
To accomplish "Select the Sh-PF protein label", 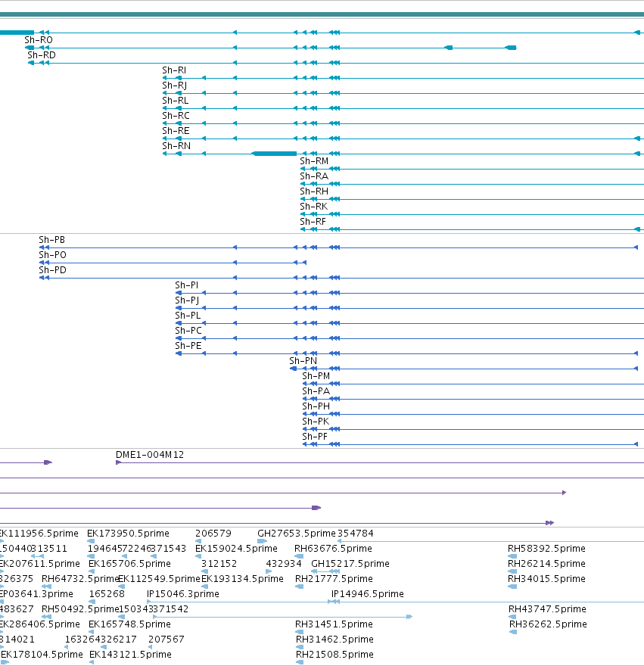I will (315, 437).
